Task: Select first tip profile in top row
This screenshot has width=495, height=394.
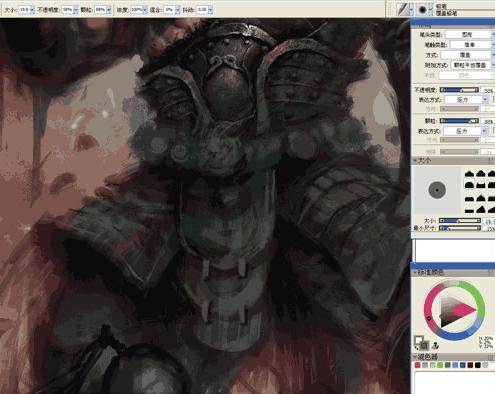Action: (x=469, y=173)
